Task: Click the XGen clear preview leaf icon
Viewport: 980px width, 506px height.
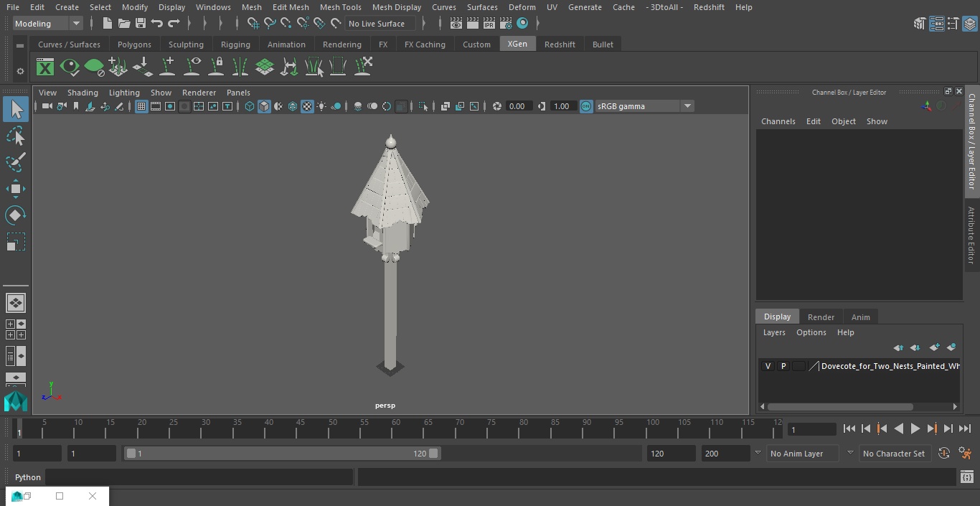Action: point(94,67)
